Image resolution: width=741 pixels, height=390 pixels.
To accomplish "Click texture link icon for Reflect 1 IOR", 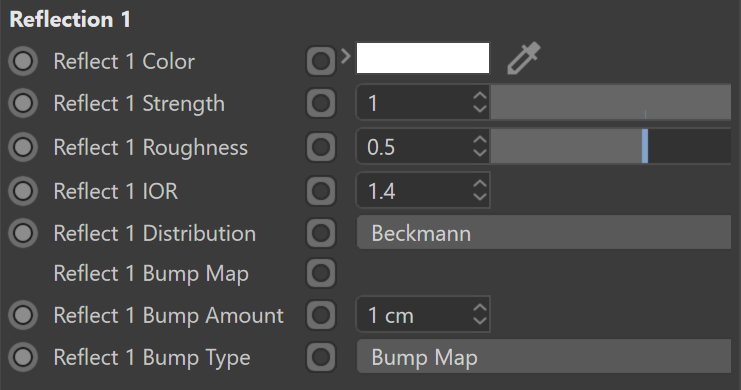I will (x=321, y=191).
